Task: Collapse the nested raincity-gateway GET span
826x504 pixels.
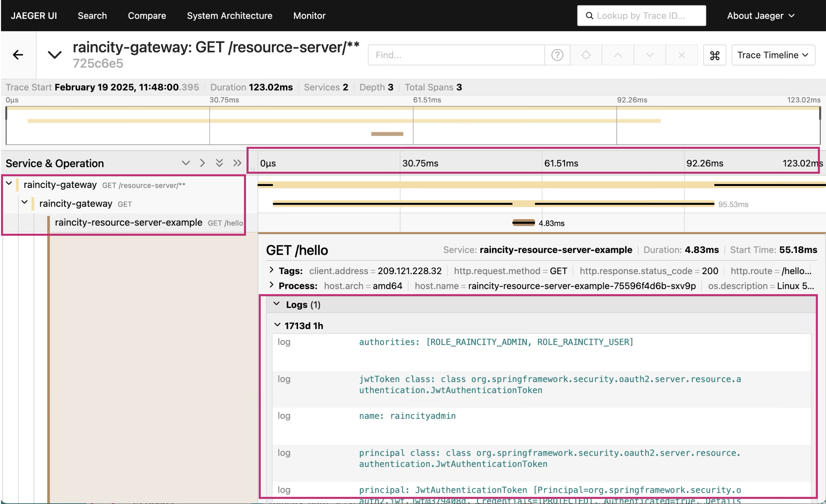Action: click(24, 202)
